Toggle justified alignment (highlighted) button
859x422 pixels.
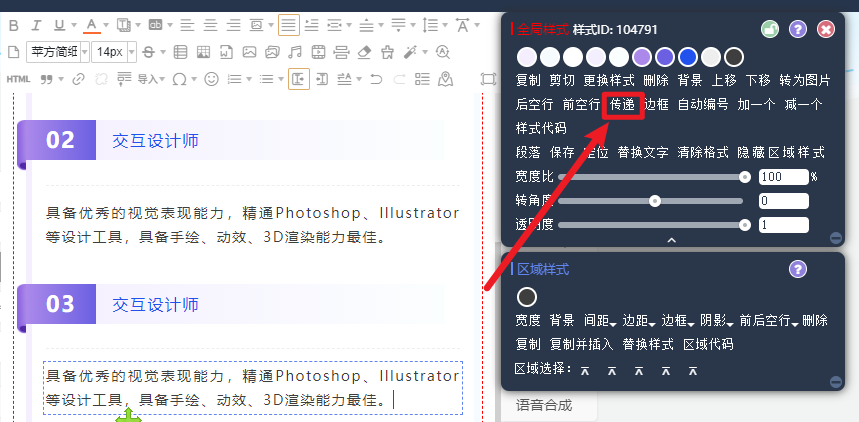(289, 25)
